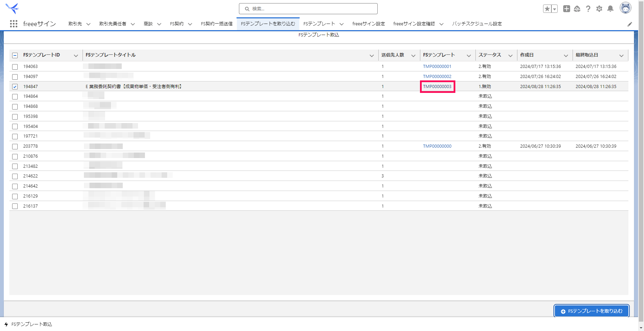644x331 pixels.
Task: Open the 作成日 column dropdown
Action: click(566, 55)
